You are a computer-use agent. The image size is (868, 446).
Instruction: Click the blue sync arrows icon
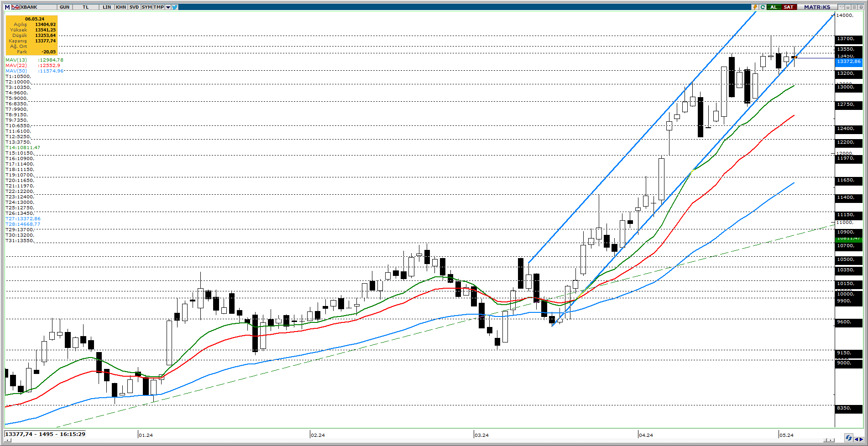tap(848, 438)
